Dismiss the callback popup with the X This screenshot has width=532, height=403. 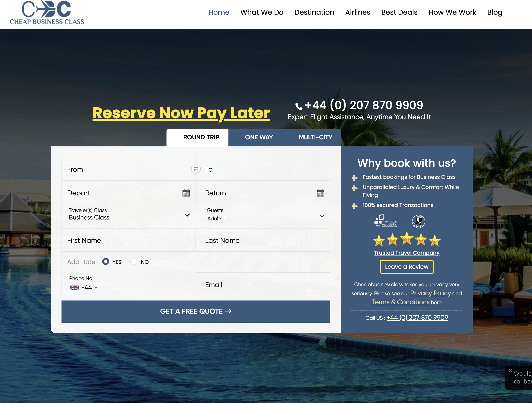(x=511, y=370)
